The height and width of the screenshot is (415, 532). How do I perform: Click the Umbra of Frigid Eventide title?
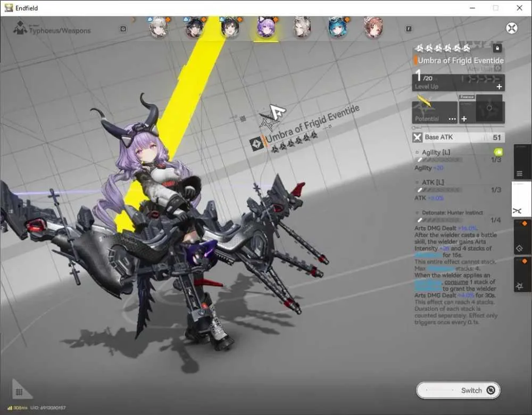pyautogui.click(x=461, y=61)
